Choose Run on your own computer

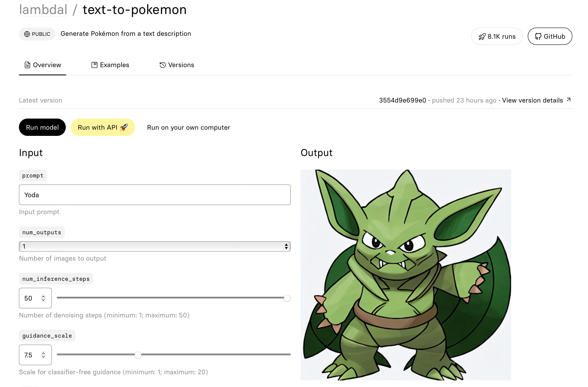pyautogui.click(x=189, y=127)
